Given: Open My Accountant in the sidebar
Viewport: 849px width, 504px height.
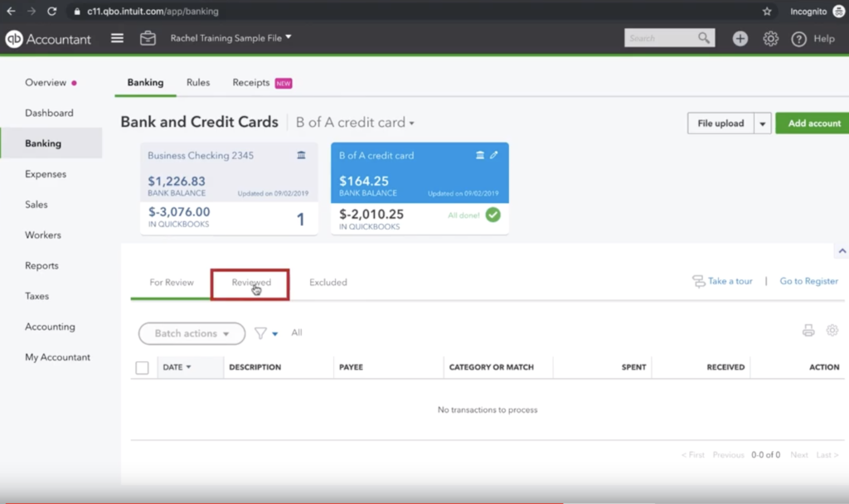Looking at the screenshot, I should [57, 357].
